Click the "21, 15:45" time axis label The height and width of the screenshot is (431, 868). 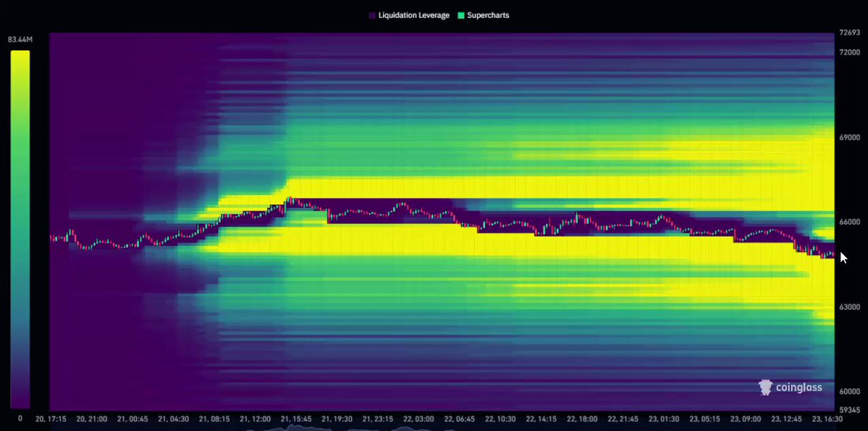click(297, 419)
